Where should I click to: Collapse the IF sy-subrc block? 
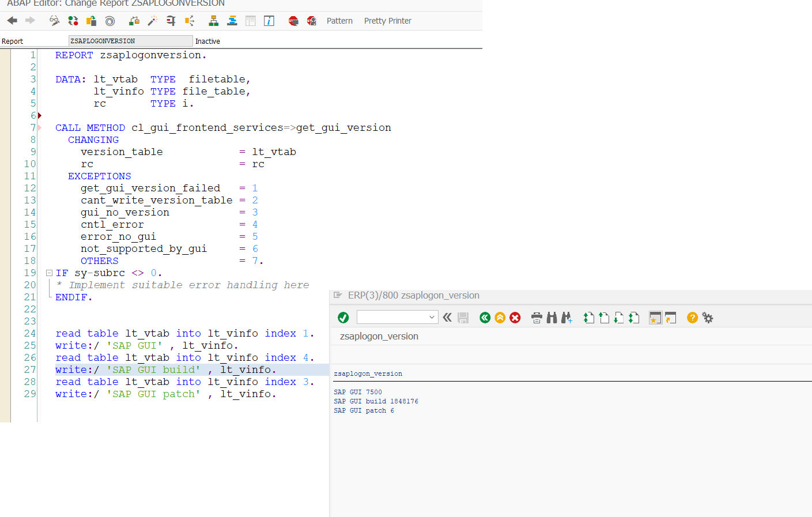(x=50, y=273)
